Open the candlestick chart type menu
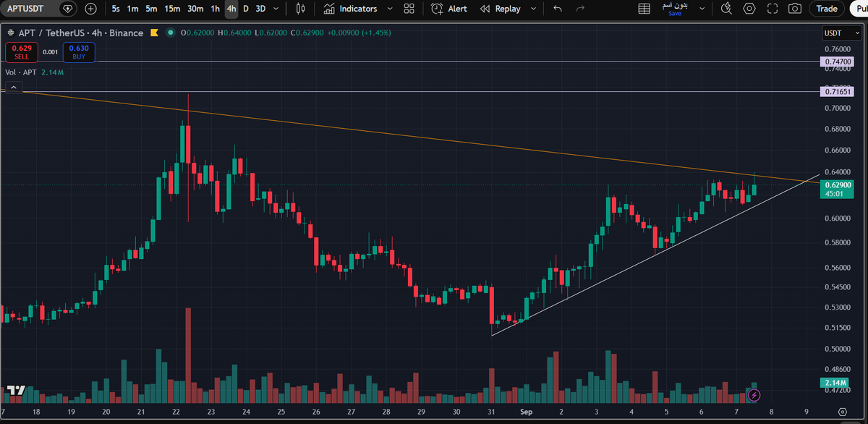 click(x=300, y=9)
